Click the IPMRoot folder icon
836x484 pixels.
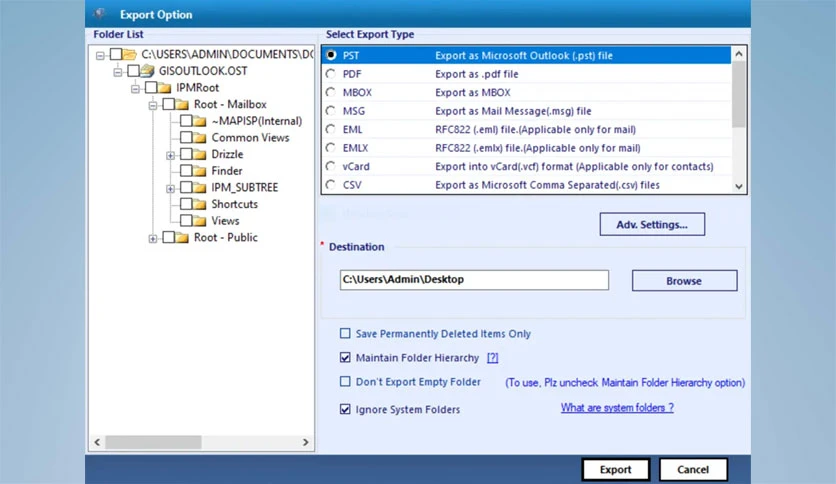pos(164,88)
